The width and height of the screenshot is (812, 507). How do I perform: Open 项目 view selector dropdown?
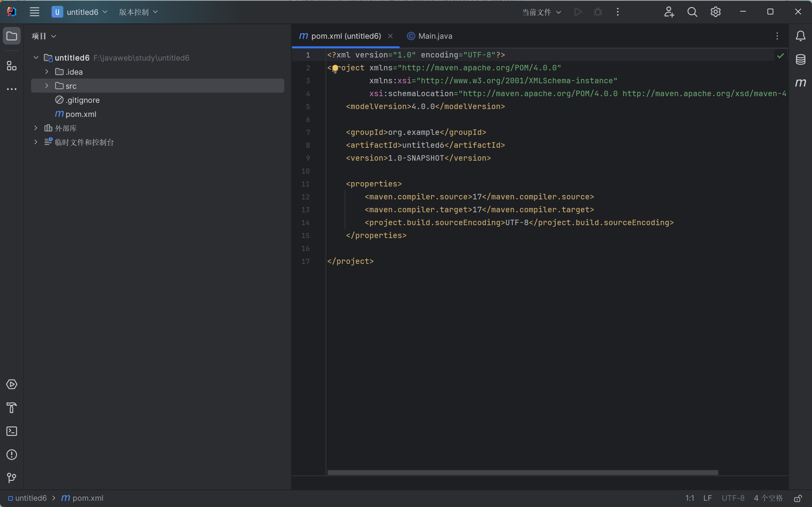point(44,36)
